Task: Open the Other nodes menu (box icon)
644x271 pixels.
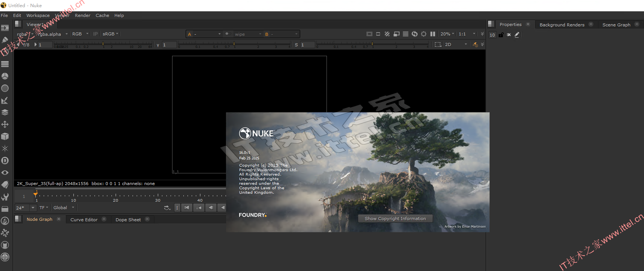Action: 5,209
